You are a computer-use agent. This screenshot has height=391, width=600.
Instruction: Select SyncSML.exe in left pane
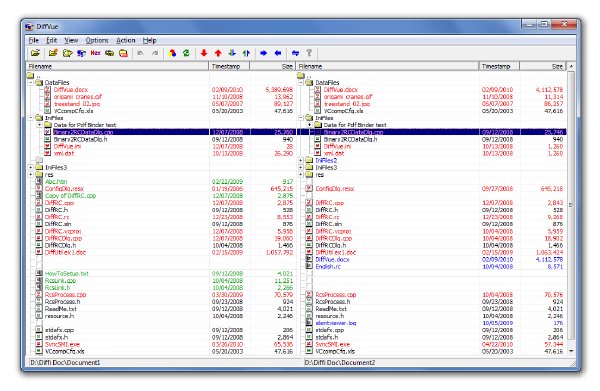point(62,344)
